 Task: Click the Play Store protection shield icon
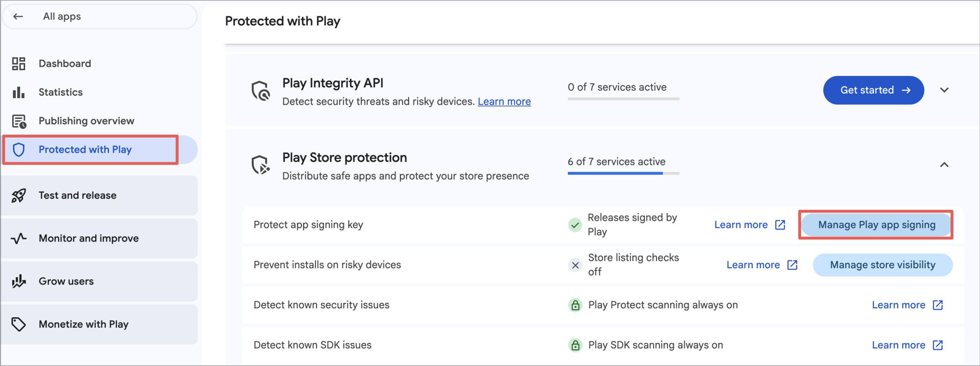(261, 165)
